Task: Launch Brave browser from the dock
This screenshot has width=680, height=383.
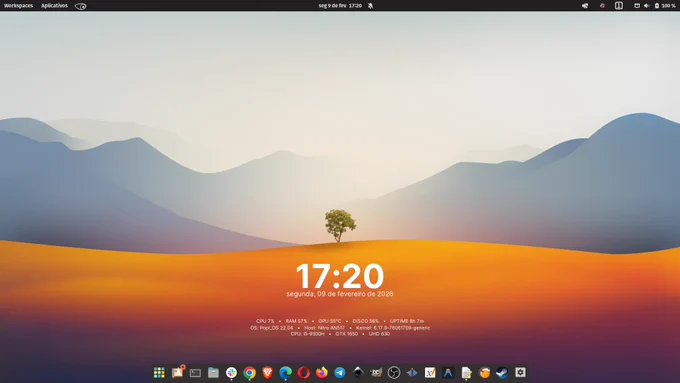Action: tap(268, 373)
